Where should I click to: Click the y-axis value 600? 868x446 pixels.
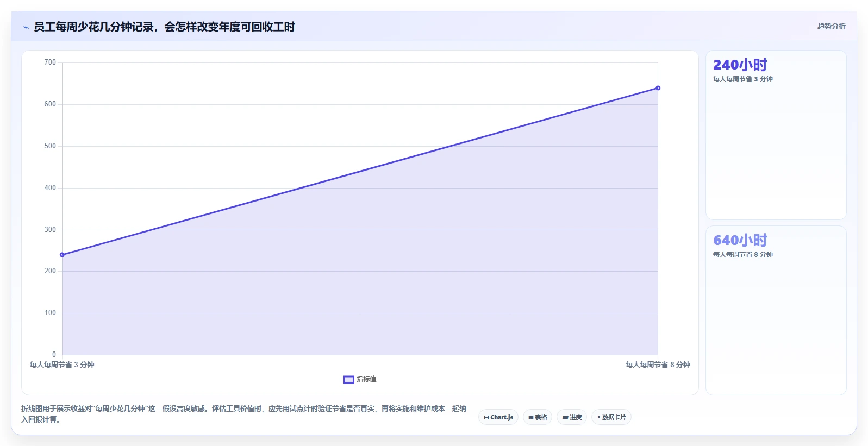50,104
